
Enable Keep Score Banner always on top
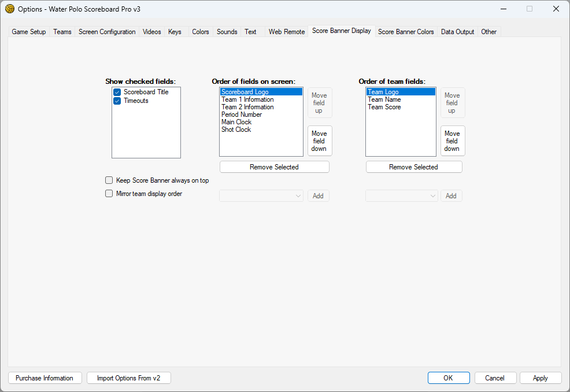109,180
